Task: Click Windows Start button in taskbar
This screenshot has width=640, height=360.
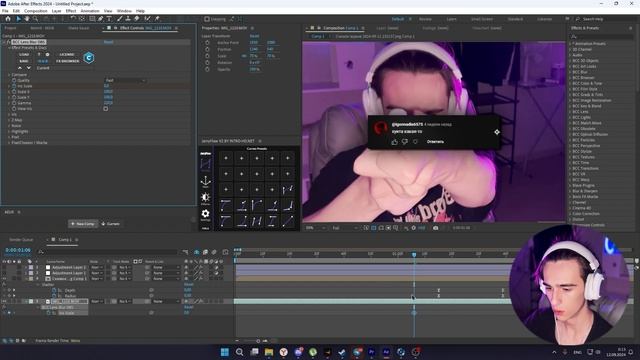Action: pos(224,352)
